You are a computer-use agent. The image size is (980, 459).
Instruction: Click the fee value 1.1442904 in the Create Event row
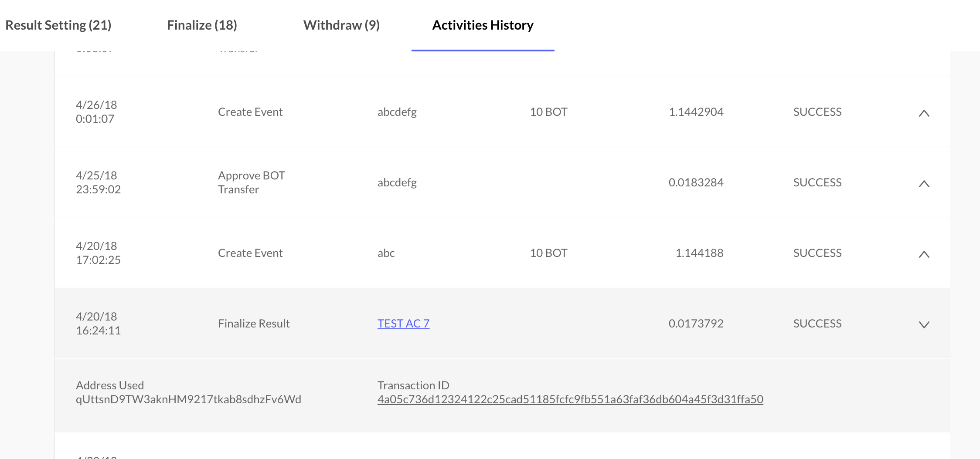point(696,112)
